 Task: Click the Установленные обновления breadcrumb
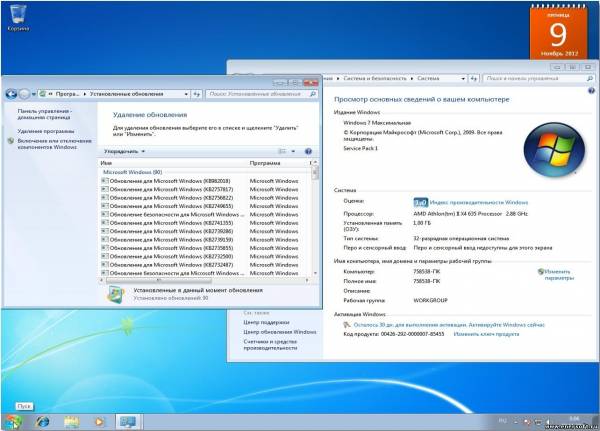click(126, 94)
